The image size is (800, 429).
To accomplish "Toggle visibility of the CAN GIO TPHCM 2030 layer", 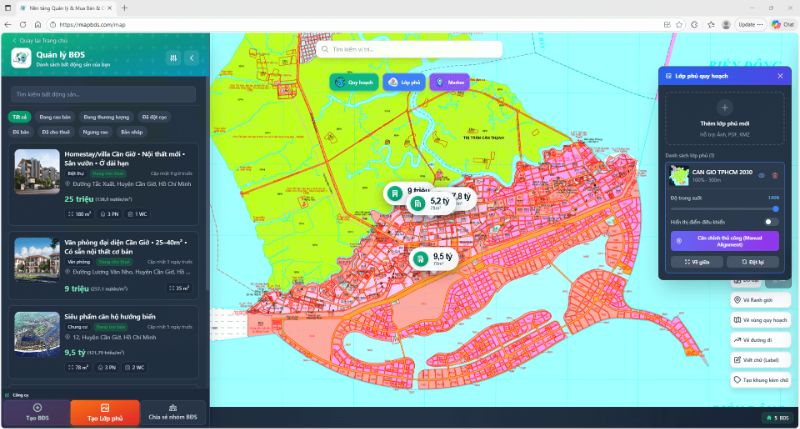I will 761,176.
